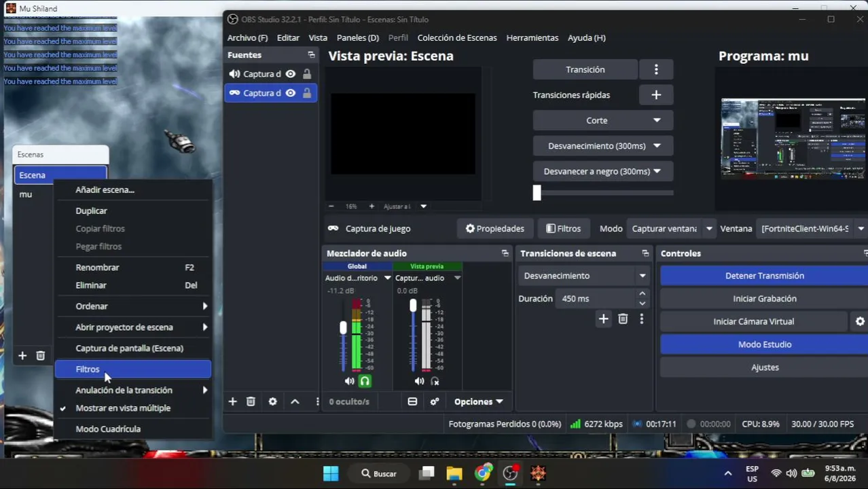868x489 pixels.
Task: Open advanced audio properties gears icon
Action: point(435,401)
